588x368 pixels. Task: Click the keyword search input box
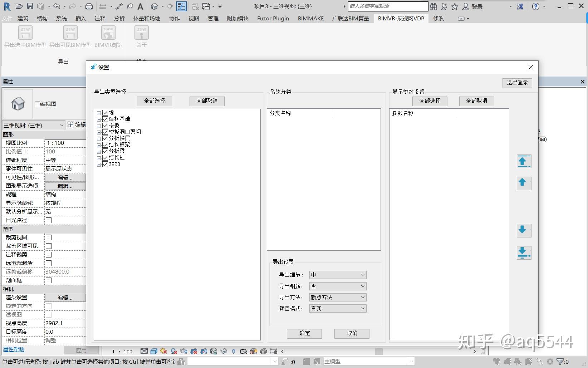click(x=388, y=6)
